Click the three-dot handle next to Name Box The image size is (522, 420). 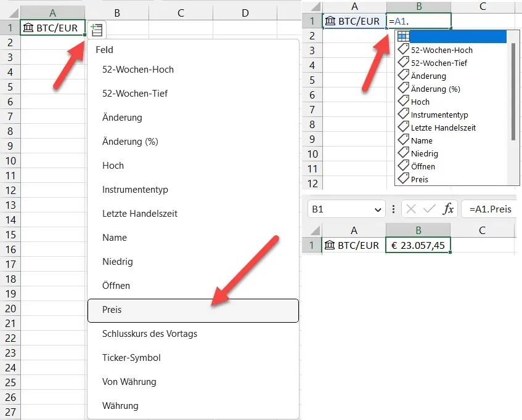(x=394, y=209)
